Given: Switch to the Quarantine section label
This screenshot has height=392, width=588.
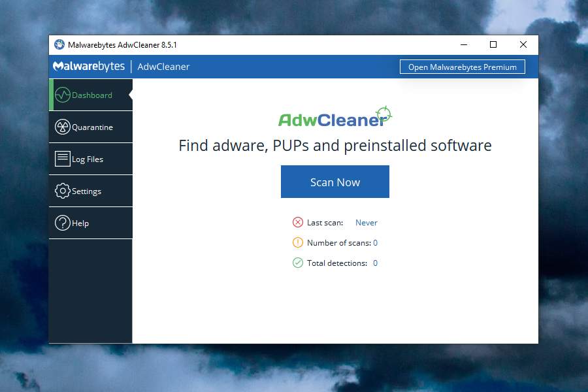Looking at the screenshot, I should coord(92,127).
